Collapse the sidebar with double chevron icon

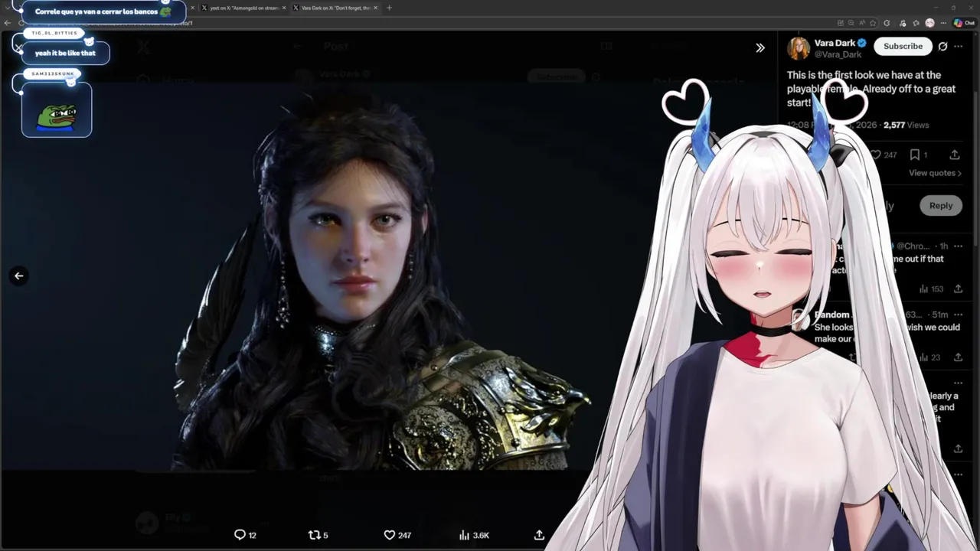(x=760, y=47)
